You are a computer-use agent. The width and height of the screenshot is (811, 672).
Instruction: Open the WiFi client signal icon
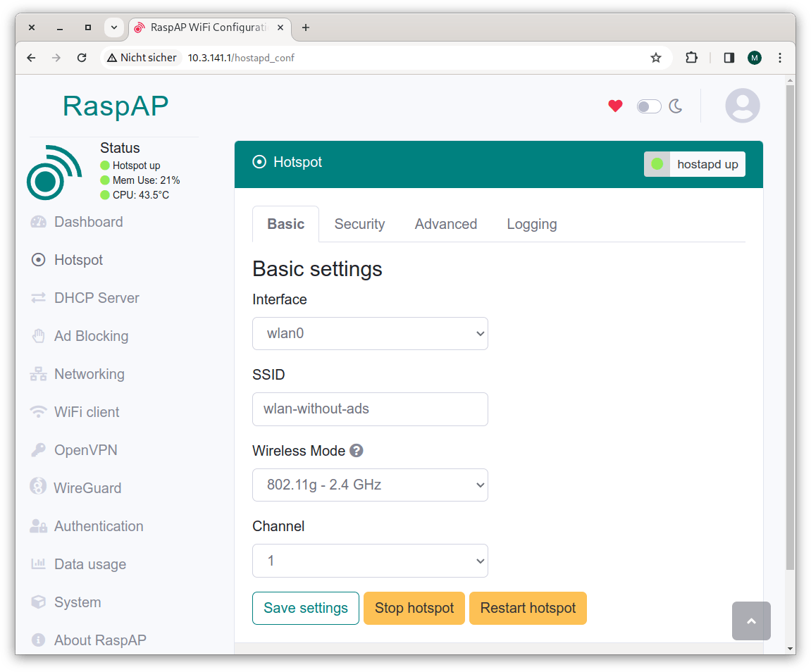tap(38, 412)
